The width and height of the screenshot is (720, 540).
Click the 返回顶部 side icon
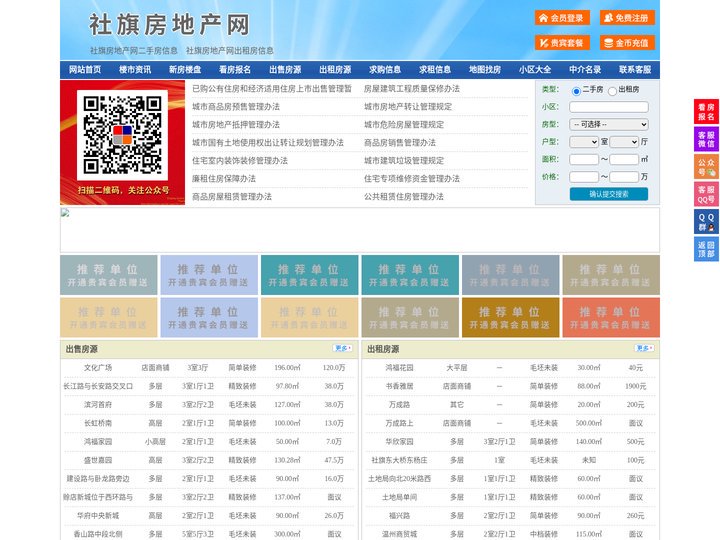click(x=706, y=249)
